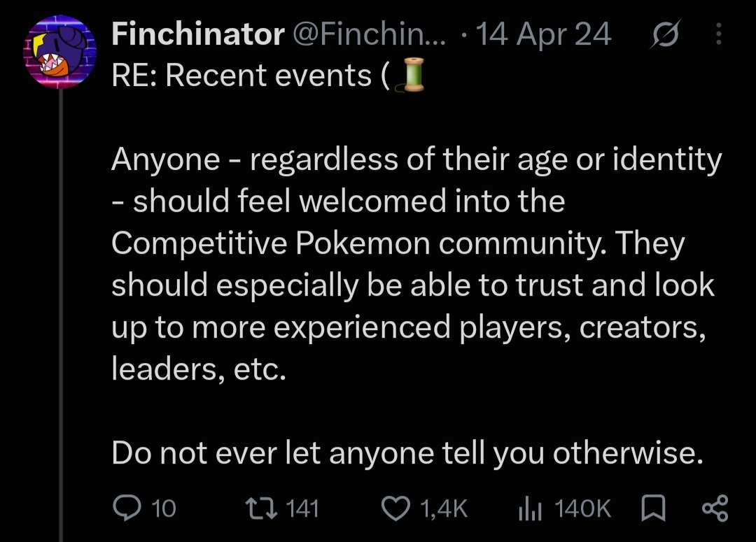Open Finchinator's profile avatar
This screenshot has height=542, width=756.
(x=60, y=52)
